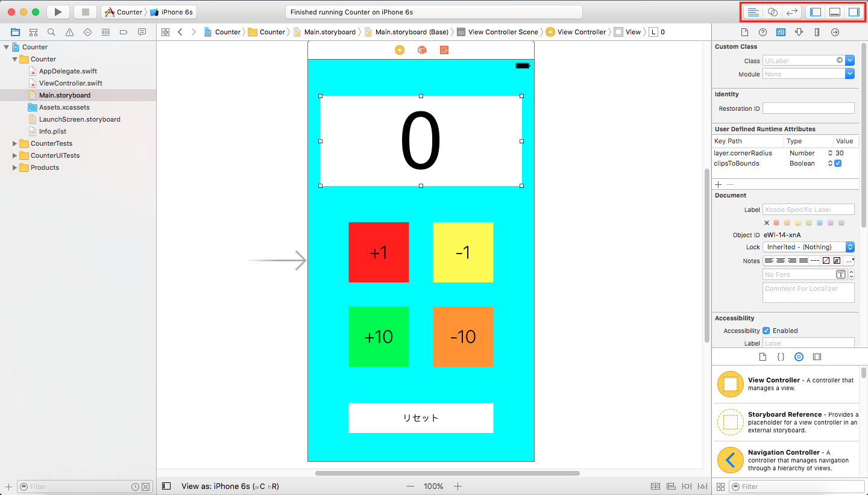
Task: Show the File inspector
Action: [x=744, y=32]
